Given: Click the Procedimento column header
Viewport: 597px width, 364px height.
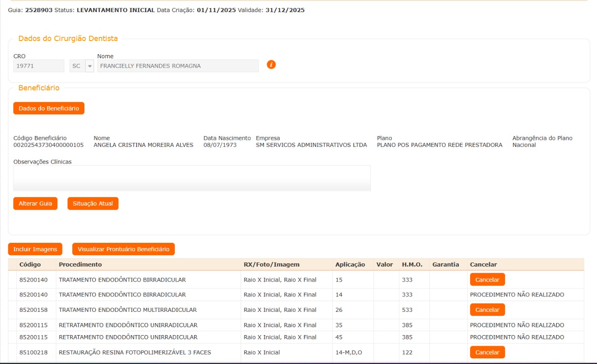Looking at the screenshot, I should 80,264.
